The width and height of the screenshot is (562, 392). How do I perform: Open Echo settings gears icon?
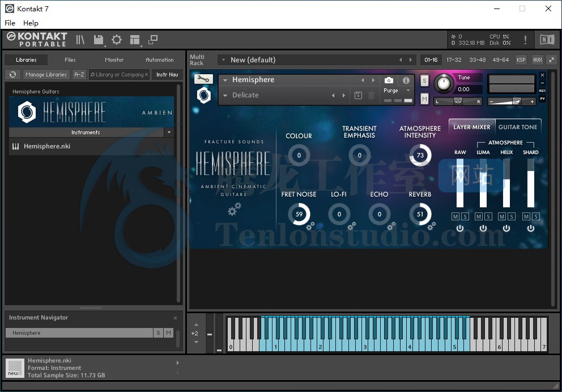(x=391, y=226)
